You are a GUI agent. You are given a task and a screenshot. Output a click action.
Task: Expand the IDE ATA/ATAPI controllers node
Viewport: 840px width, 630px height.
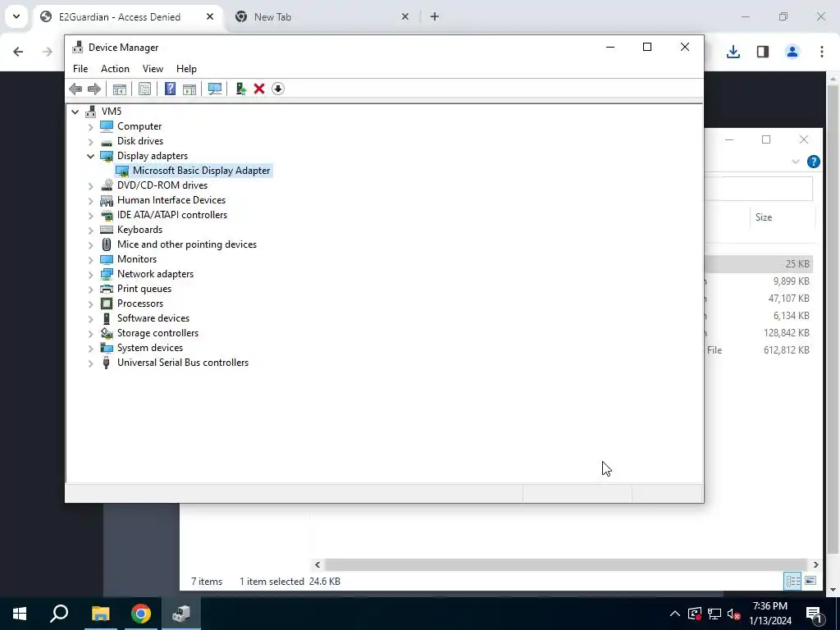[90, 216]
